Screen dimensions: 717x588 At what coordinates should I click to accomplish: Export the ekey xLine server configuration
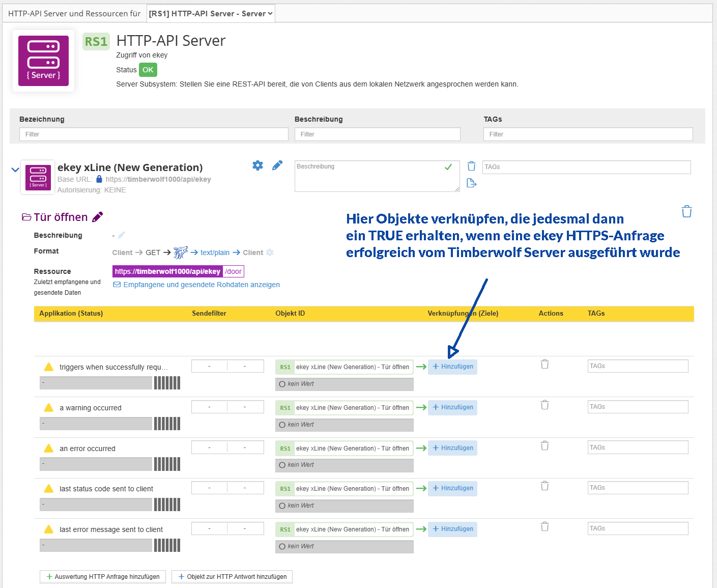[471, 183]
